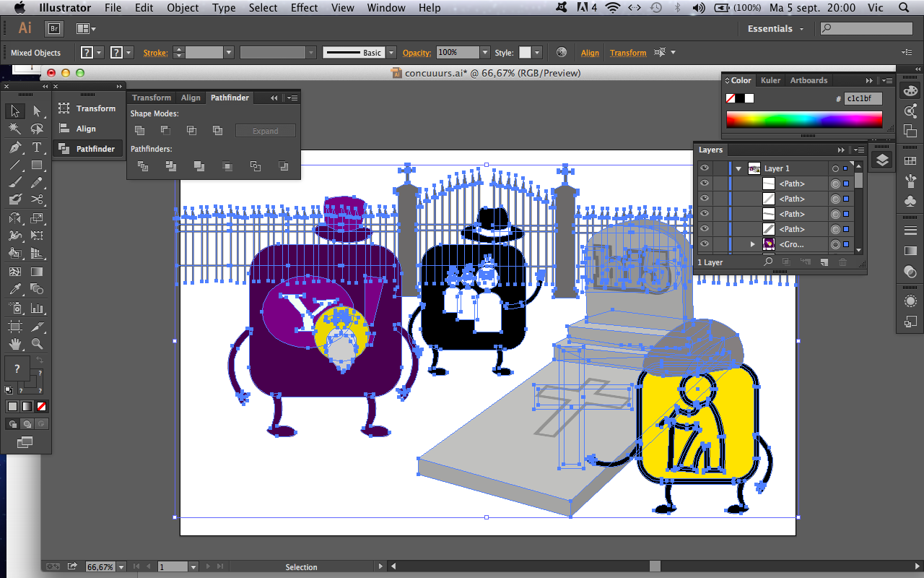Select the Zoom tool
The image size is (924, 578).
pyautogui.click(x=37, y=344)
